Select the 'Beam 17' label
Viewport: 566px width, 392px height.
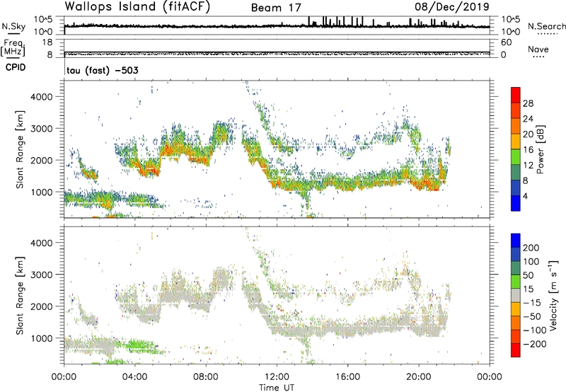pos(276,8)
